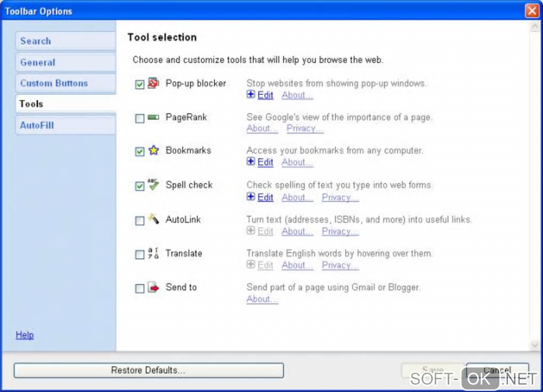Enable the PageRank checkbox
This screenshot has height=392, width=543.
139,118
